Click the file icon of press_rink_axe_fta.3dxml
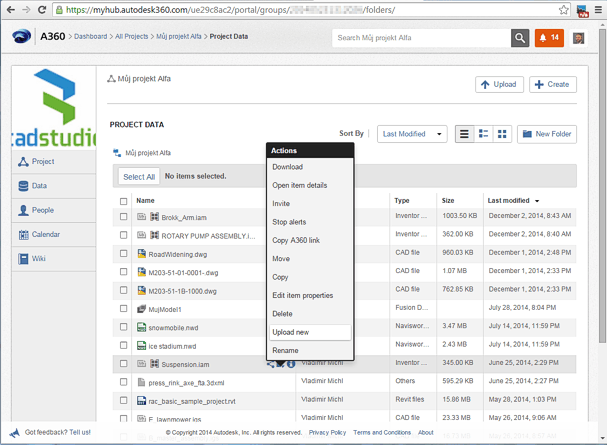This screenshot has height=445, width=607. click(x=142, y=382)
